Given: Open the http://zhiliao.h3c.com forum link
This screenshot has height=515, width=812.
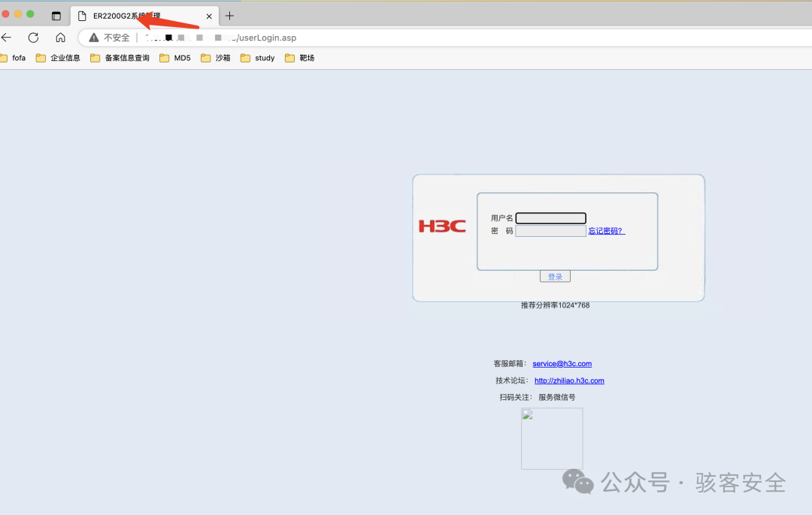Looking at the screenshot, I should 569,380.
